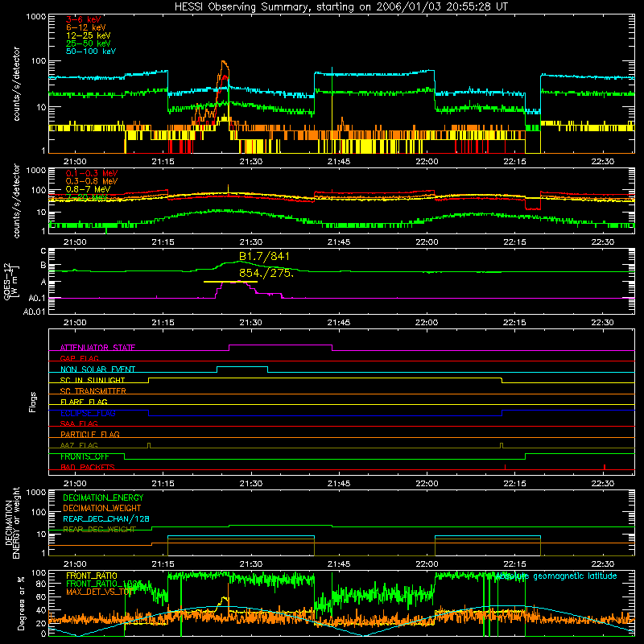Click the REAR_DEC_CHAN/128 legend label
The image size is (644, 644).
pyautogui.click(x=106, y=519)
